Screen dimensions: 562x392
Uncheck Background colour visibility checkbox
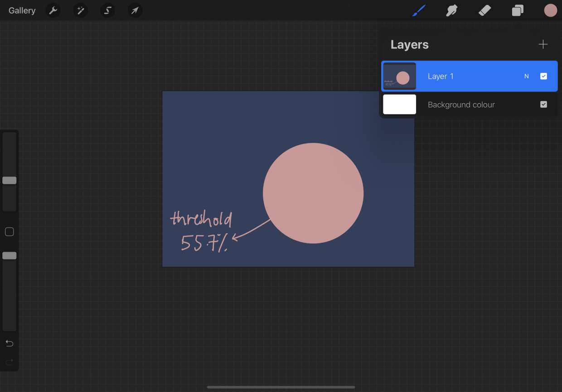[x=543, y=105]
